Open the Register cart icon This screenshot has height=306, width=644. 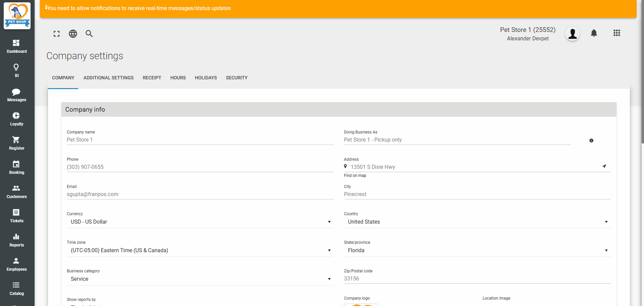17,143
